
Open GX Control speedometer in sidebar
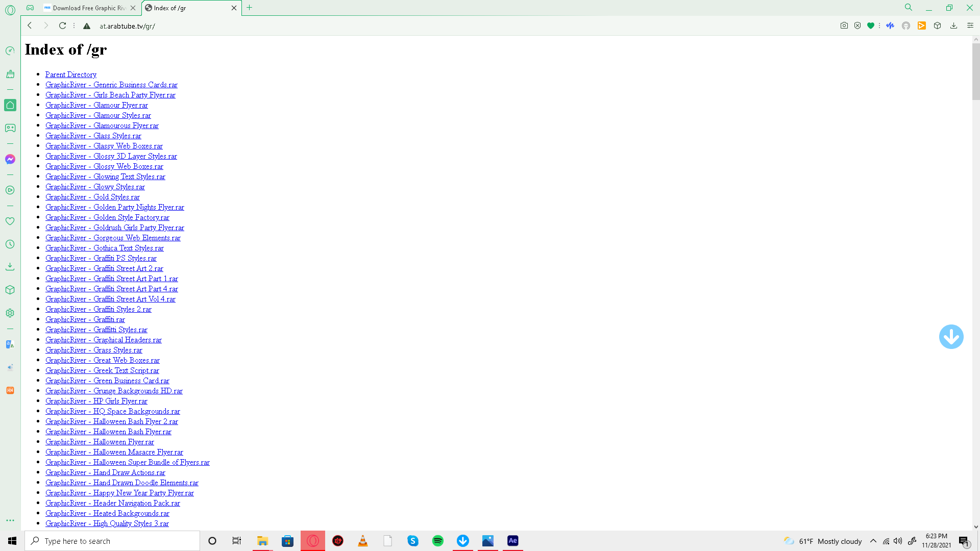click(10, 51)
